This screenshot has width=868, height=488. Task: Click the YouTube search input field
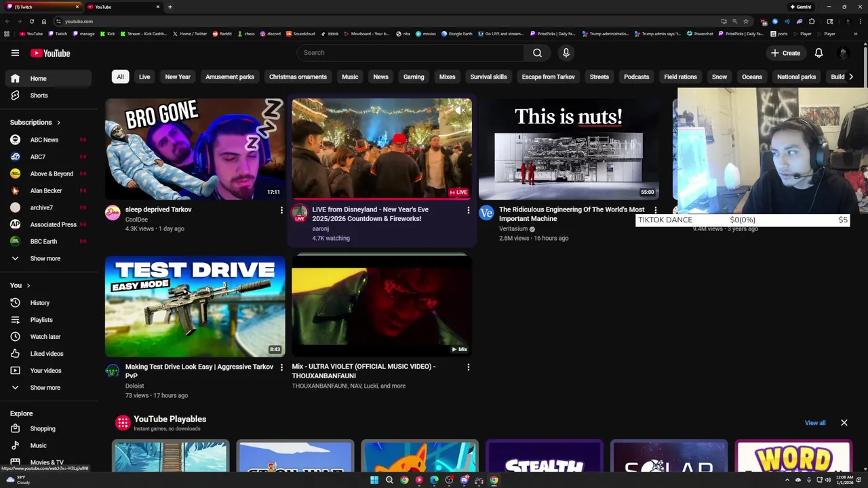pyautogui.click(x=410, y=53)
